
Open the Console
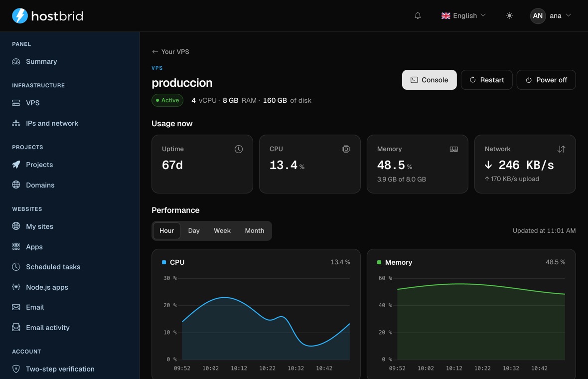[x=430, y=80]
